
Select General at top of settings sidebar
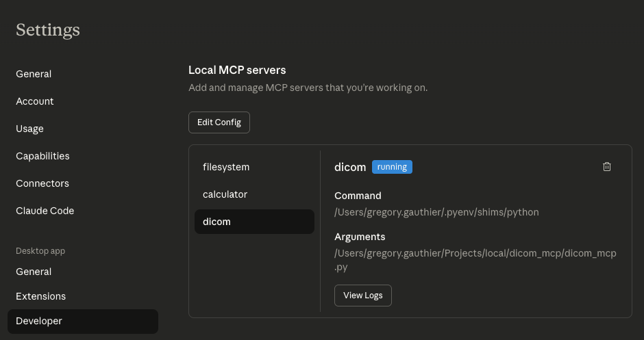click(x=34, y=74)
